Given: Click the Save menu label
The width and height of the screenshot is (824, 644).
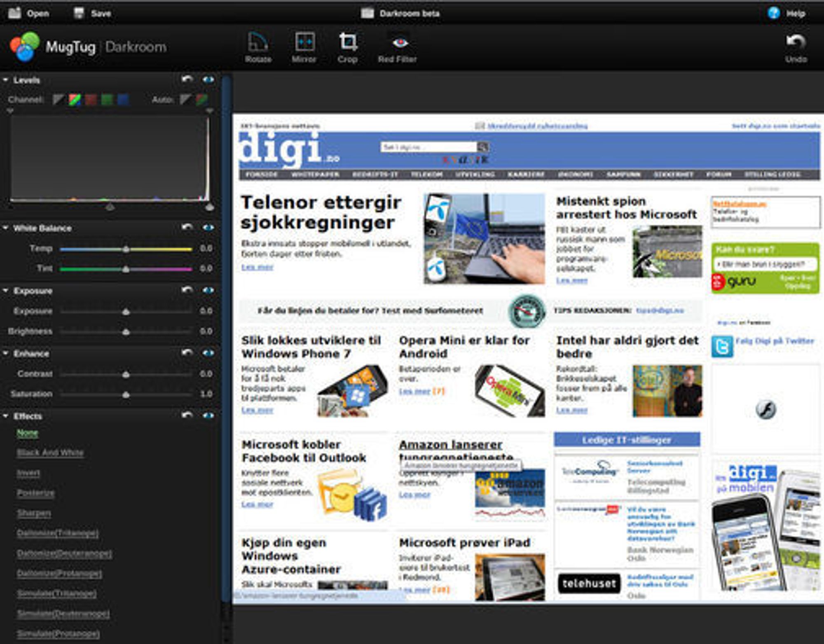Looking at the screenshot, I should [x=101, y=14].
